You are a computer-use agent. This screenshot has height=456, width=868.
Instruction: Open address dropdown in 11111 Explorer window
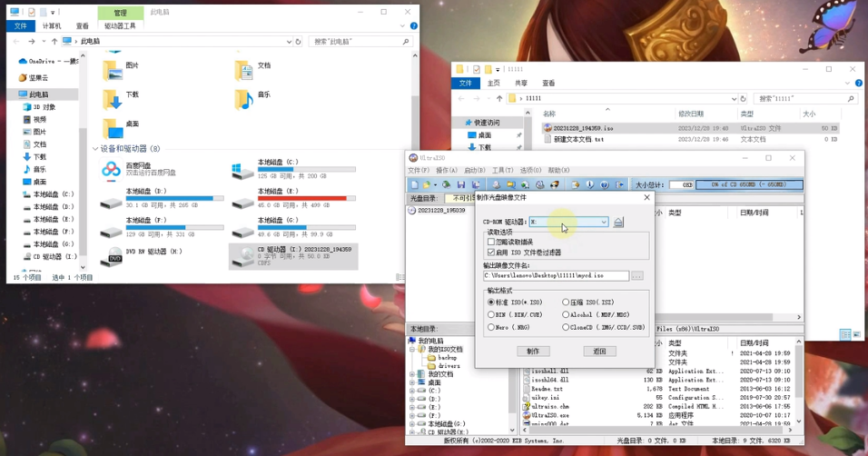pyautogui.click(x=734, y=99)
